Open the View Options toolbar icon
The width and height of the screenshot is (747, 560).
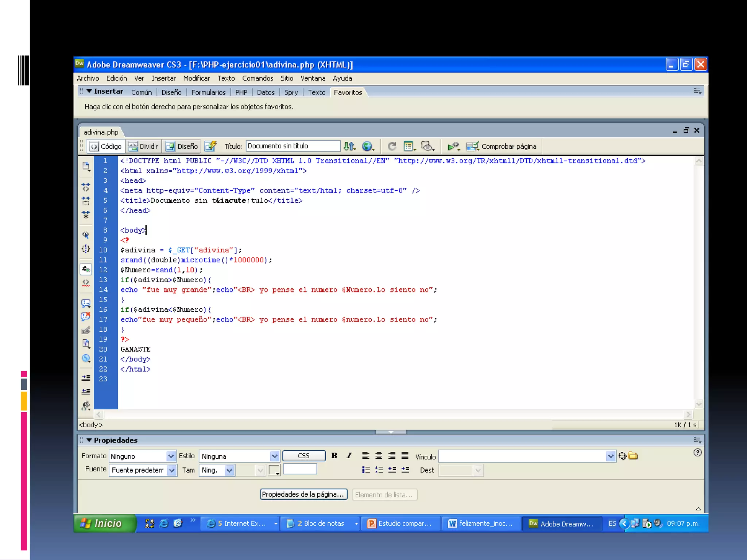(x=409, y=146)
